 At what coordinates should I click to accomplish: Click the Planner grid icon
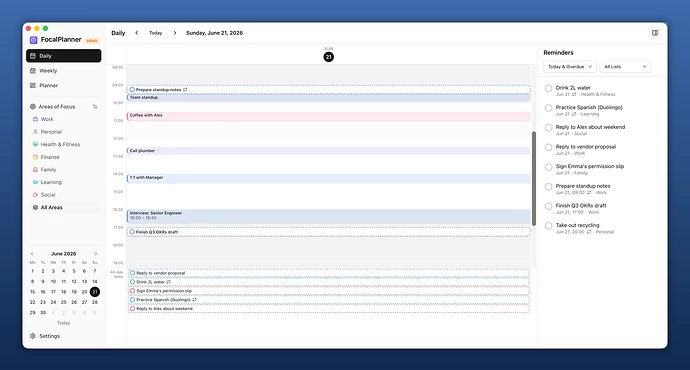pos(33,85)
